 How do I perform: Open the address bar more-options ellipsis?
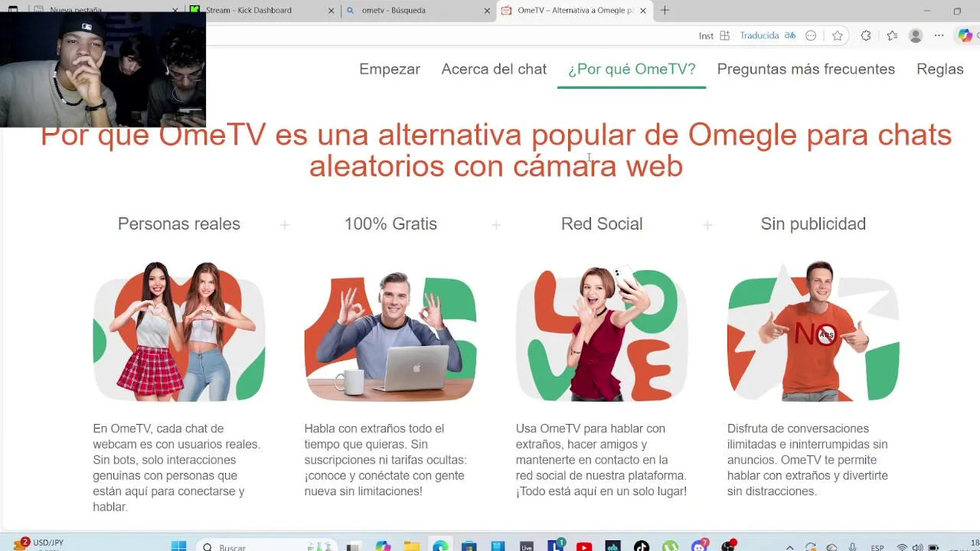tap(811, 36)
